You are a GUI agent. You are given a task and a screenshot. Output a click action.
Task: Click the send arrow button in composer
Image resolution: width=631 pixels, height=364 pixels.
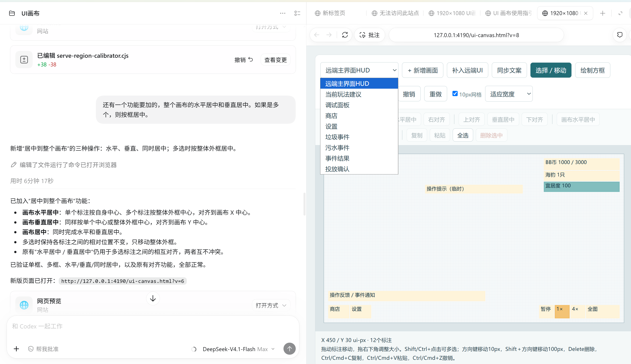click(x=289, y=348)
